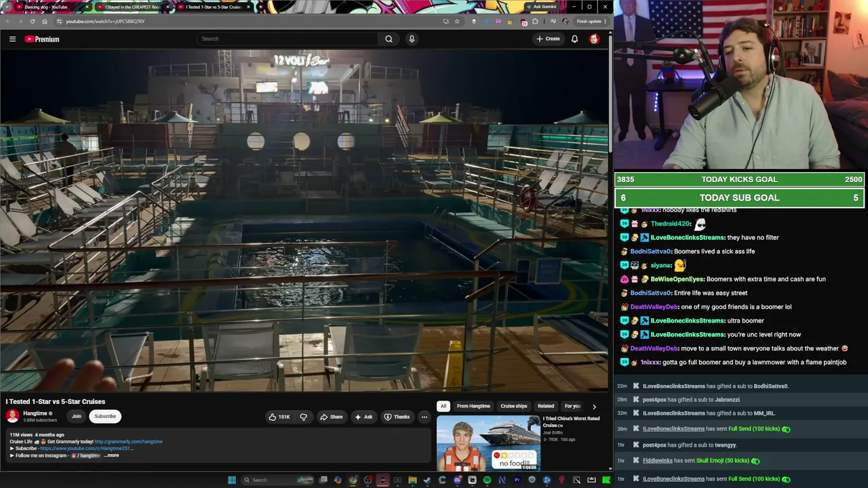Screen dimensions: 868x488
Task: Select the Related filter chip
Action: 546,406
